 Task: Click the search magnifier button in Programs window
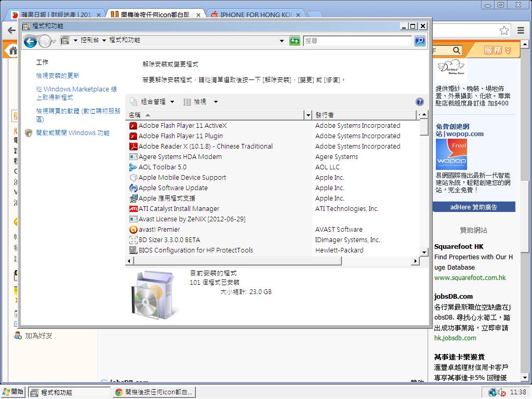coord(420,41)
